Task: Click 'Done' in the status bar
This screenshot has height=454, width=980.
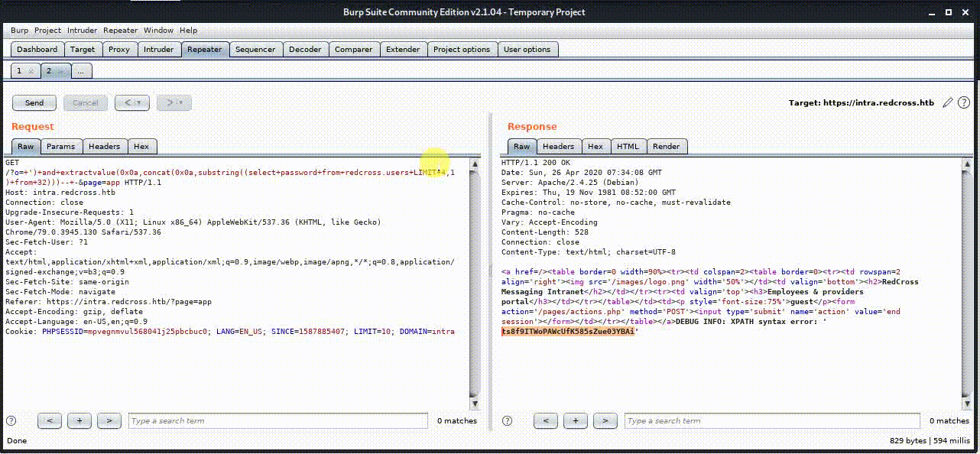Action: point(16,441)
